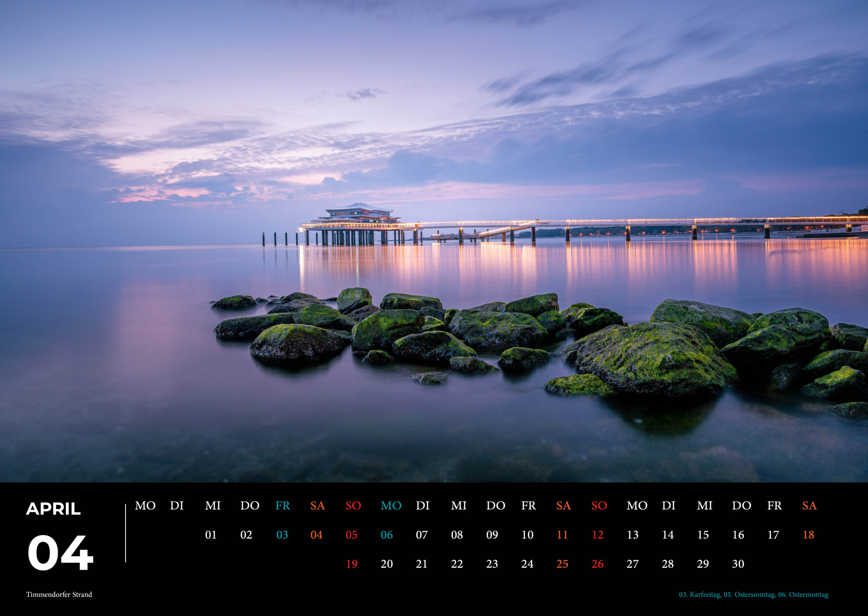Viewport: 868px width, 616px height.
Task: Click date 15 under MI
Action: coord(703,535)
